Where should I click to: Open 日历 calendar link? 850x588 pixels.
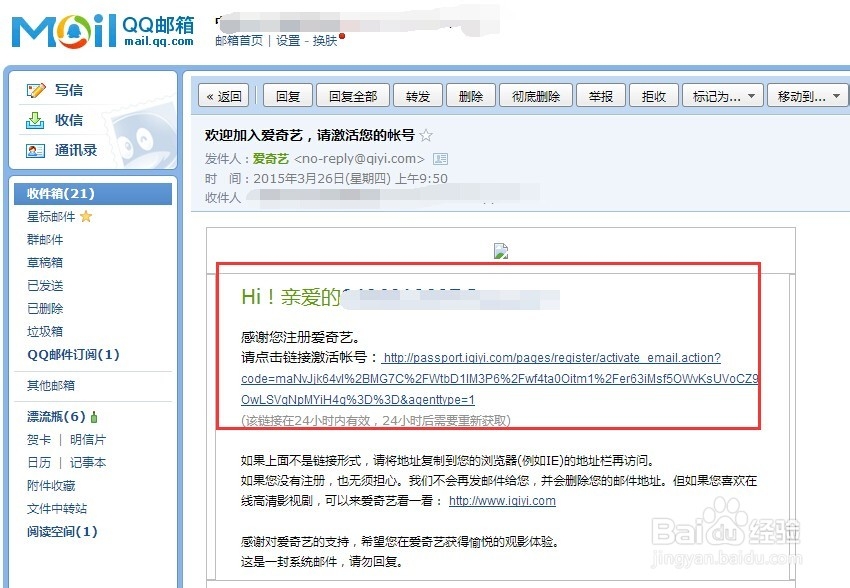39,462
